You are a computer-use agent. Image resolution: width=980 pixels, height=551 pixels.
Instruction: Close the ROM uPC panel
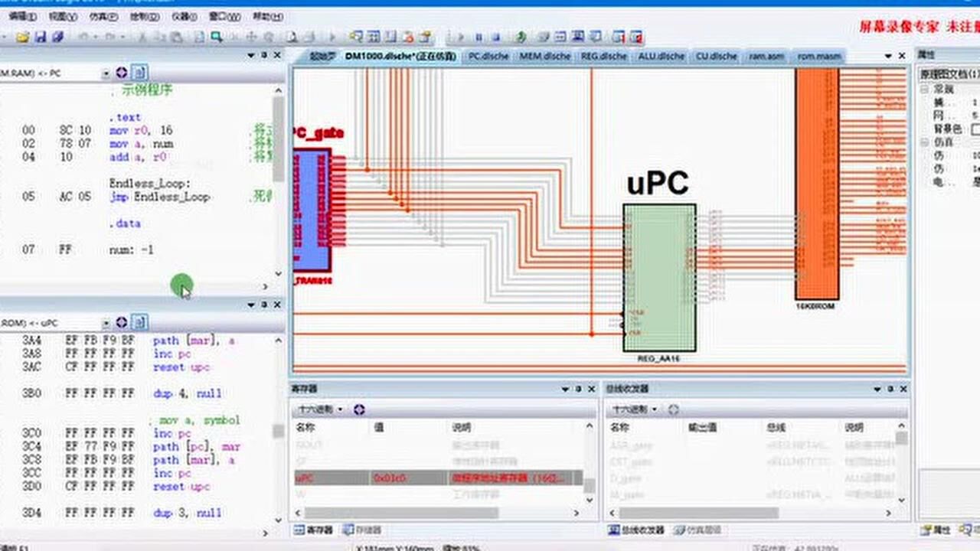tap(277, 305)
